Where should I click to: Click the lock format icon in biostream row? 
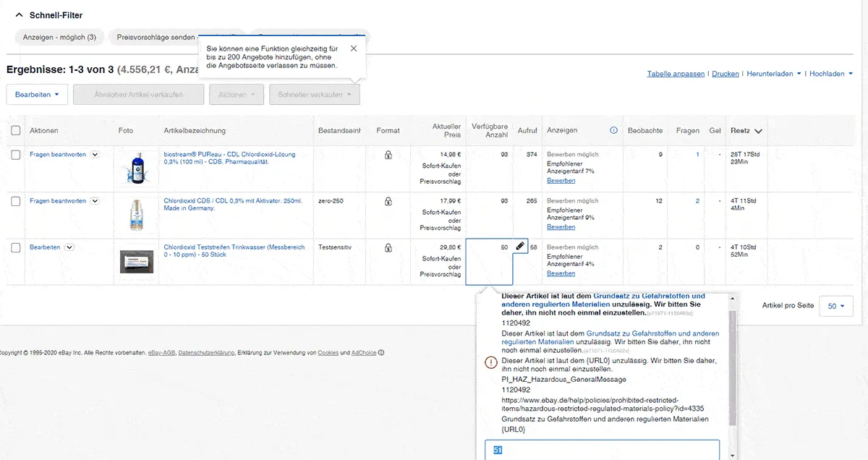pyautogui.click(x=388, y=155)
